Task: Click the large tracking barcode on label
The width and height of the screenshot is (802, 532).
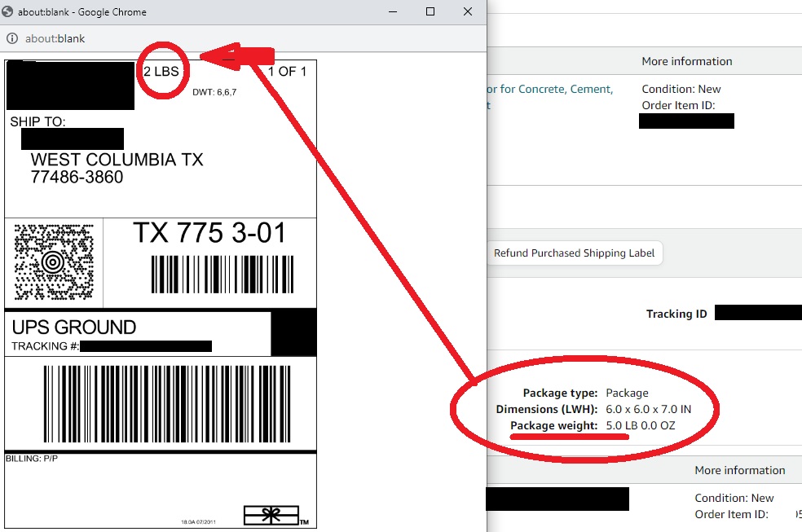Action: click(x=167, y=404)
